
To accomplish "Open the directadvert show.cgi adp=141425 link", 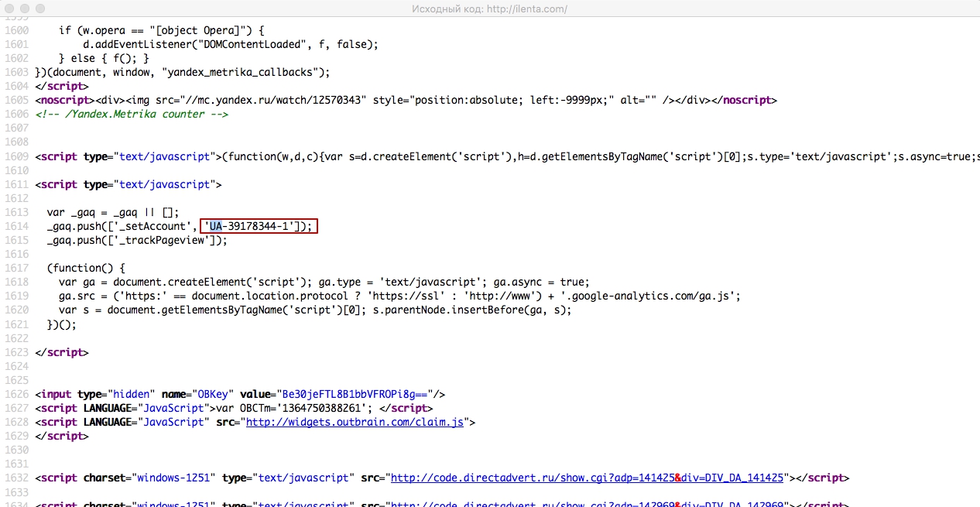I will pyautogui.click(x=587, y=478).
